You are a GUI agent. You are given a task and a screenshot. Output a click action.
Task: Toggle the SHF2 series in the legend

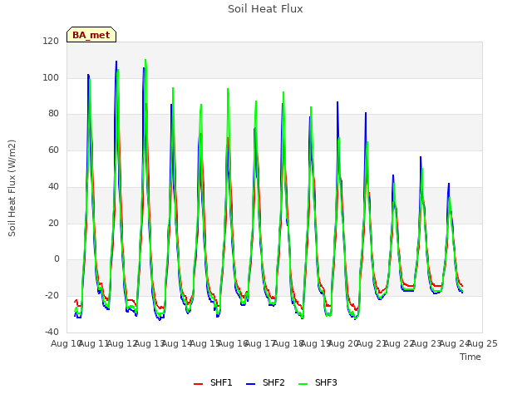[265, 382]
